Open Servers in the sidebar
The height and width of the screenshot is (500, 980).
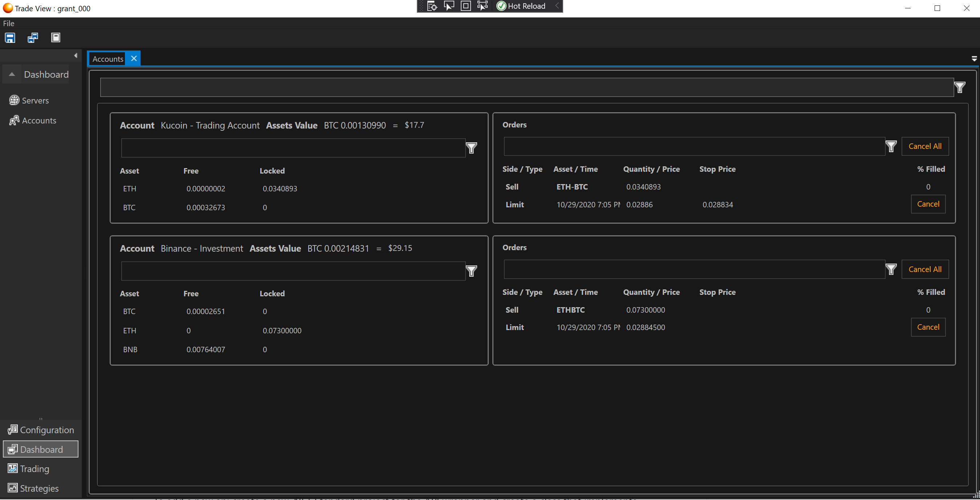click(x=35, y=101)
